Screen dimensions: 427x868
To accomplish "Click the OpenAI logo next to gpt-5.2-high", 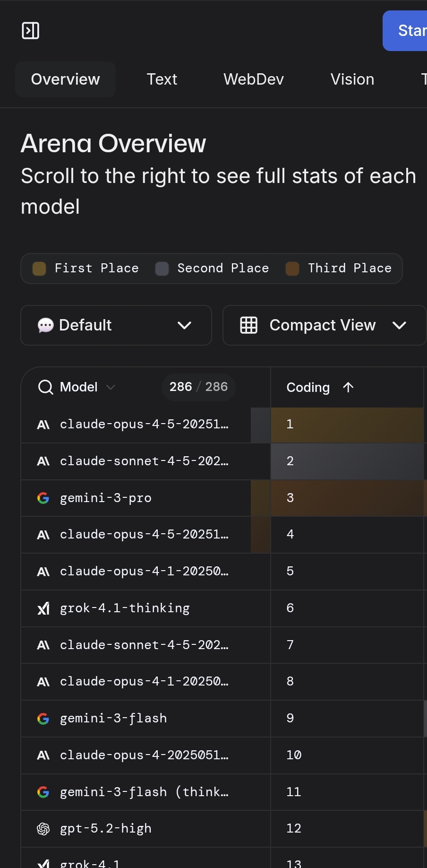I will [x=43, y=829].
